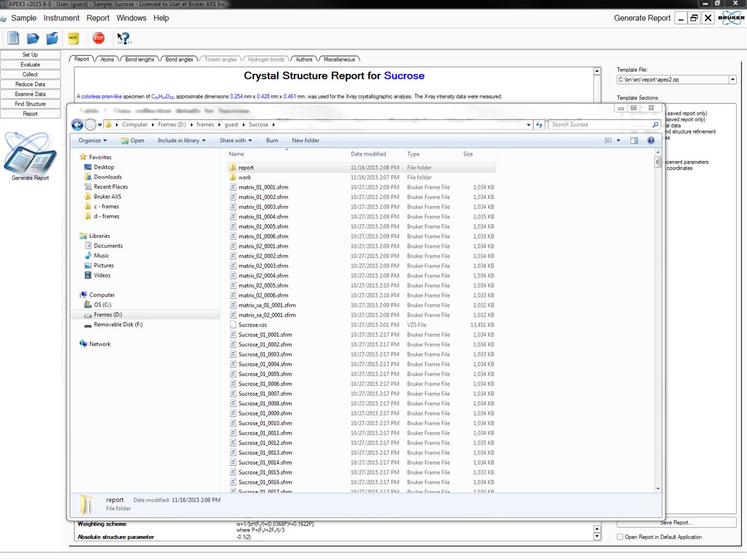Screen dimensions: 747x560
Task: Open the recent pages dropdown beside forward arrow
Action: pyautogui.click(x=100, y=124)
